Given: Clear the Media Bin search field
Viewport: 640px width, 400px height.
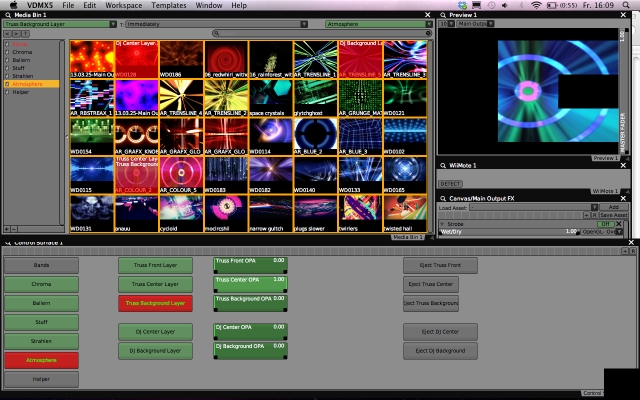Looking at the screenshot, I should click(428, 33).
